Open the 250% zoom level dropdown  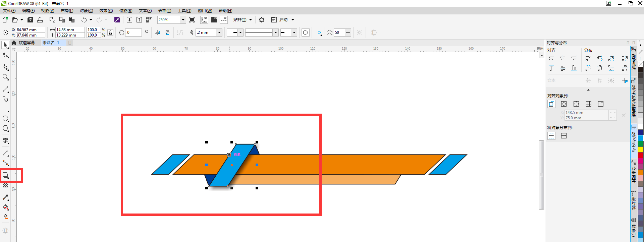183,20
